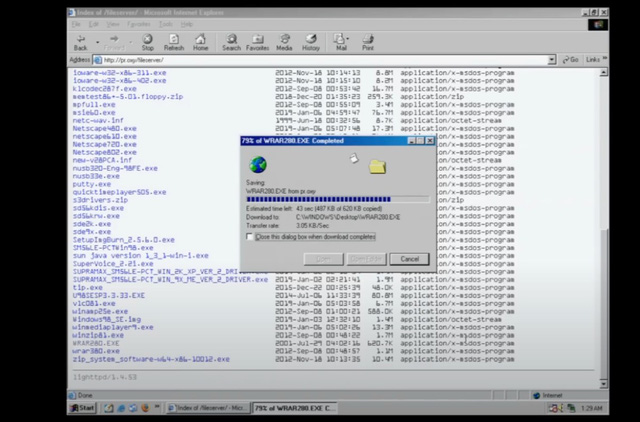This screenshot has width=640, height=422.
Task: Click the Go button beside address bar
Action: (570, 60)
